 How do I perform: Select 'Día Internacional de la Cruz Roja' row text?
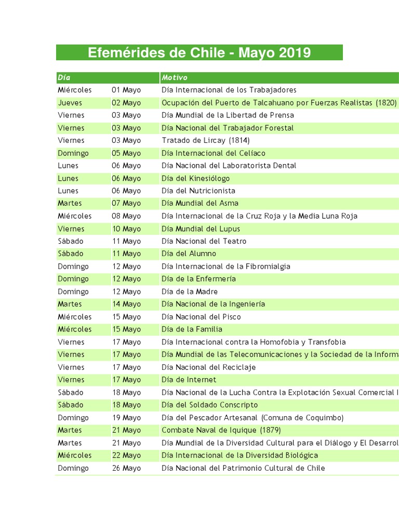260,216
